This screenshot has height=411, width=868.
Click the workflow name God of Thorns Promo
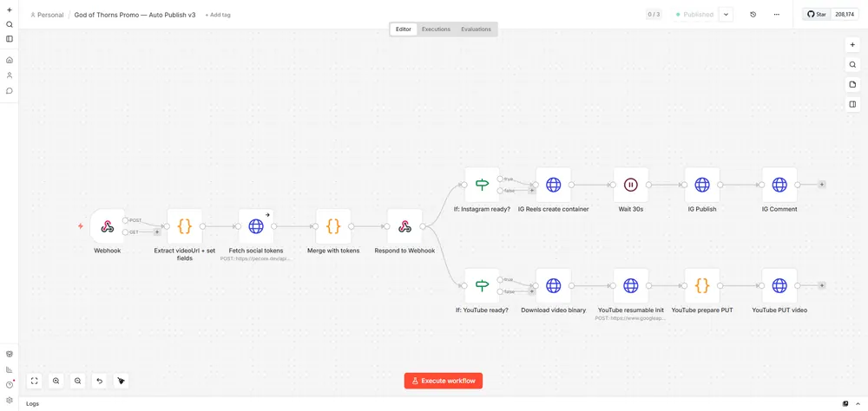click(135, 15)
